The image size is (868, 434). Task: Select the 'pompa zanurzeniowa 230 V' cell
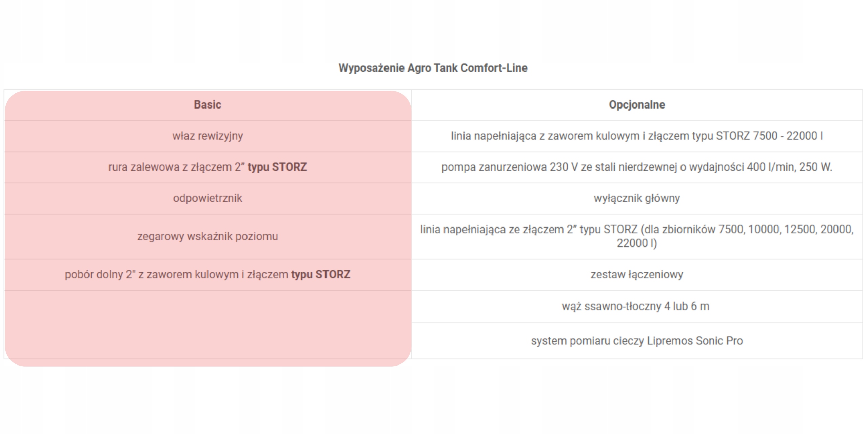637,167
